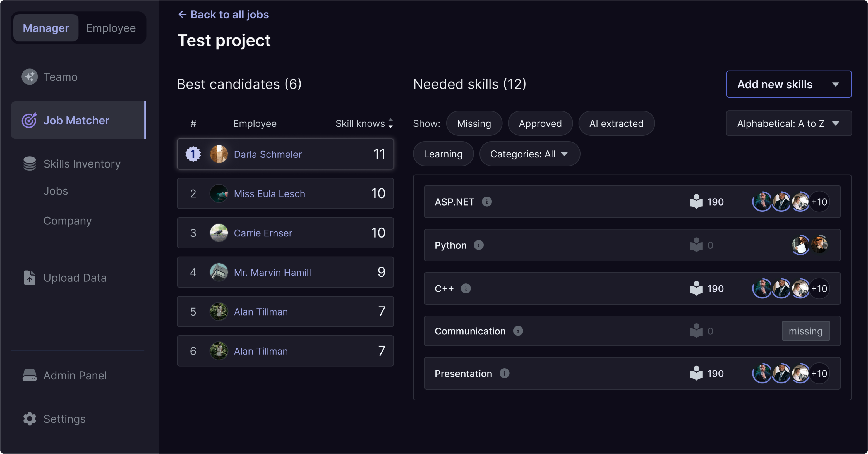The image size is (868, 454).
Task: Click the Presentation skill name
Action: tap(463, 373)
